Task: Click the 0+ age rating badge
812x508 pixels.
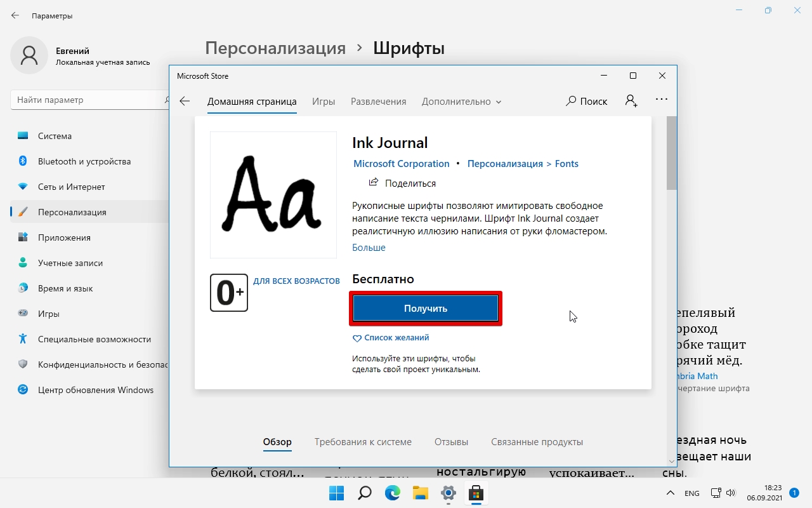Action: [x=229, y=293]
